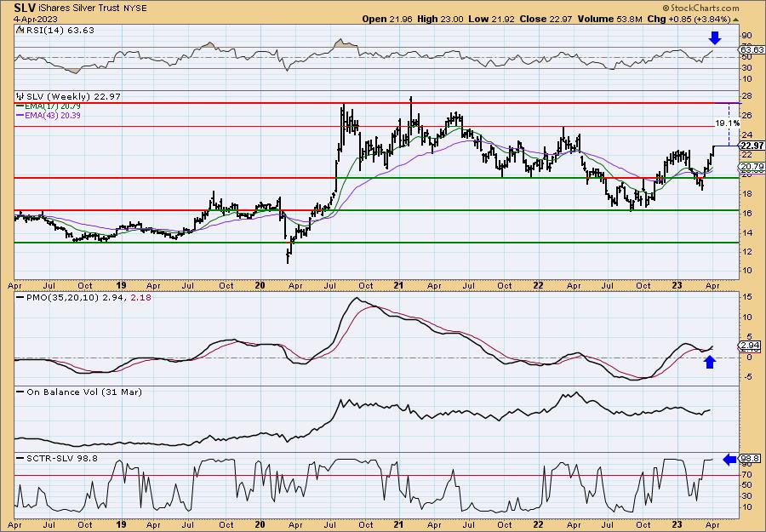766x532 pixels.
Task: Click the EMA(17) 20.79 legend text
Action: (x=54, y=106)
